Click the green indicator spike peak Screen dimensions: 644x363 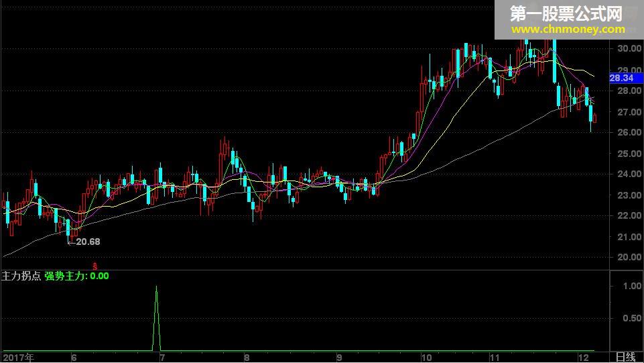[x=156, y=287]
